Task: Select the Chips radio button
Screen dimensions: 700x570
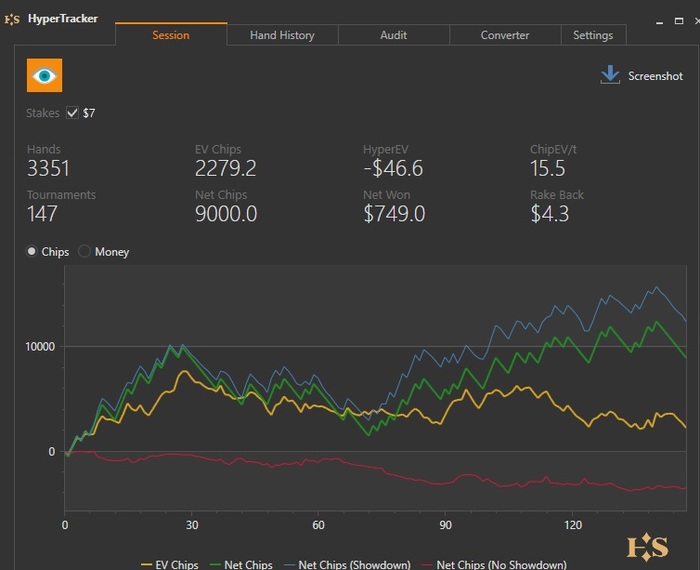Action: pyautogui.click(x=33, y=252)
